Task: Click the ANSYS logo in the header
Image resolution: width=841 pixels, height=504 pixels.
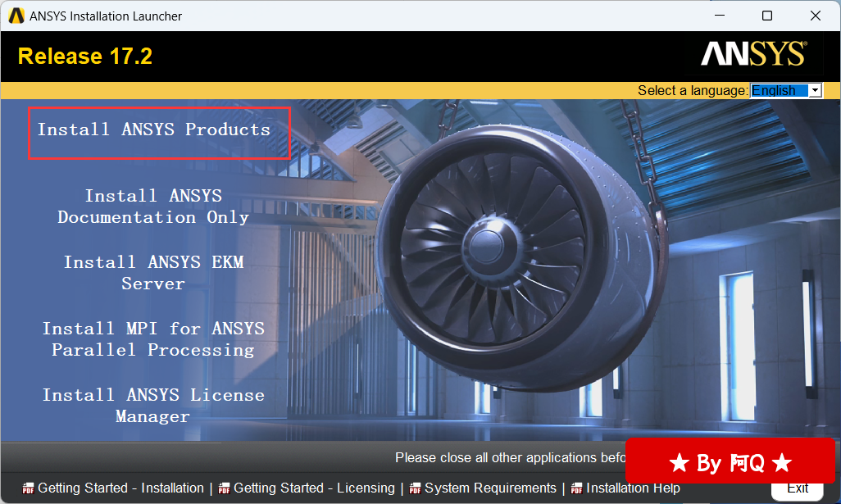Action: pos(753,55)
